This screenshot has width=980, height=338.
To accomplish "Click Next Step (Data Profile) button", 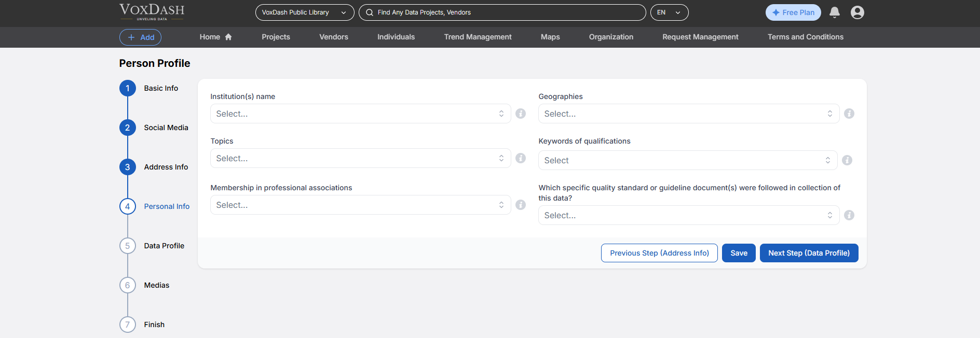I will click(809, 253).
